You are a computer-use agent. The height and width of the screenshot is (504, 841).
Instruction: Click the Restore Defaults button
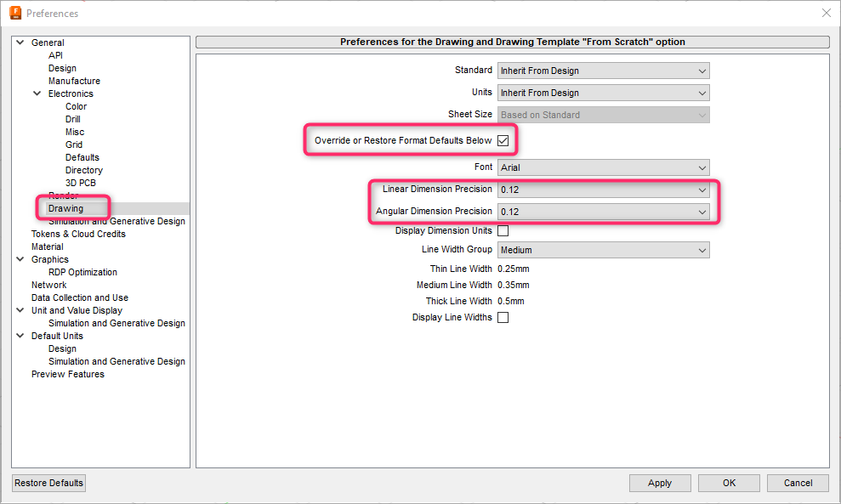48,482
